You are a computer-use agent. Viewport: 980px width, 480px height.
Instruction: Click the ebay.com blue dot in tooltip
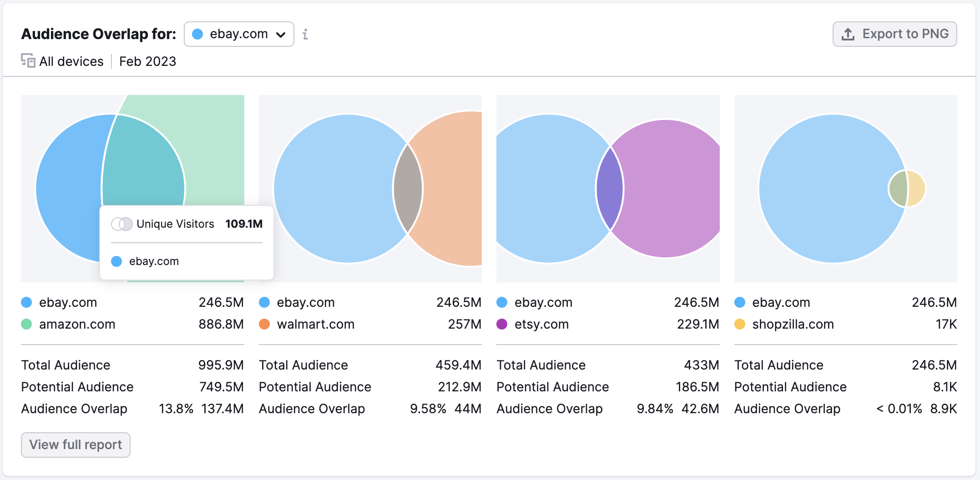coord(116,261)
